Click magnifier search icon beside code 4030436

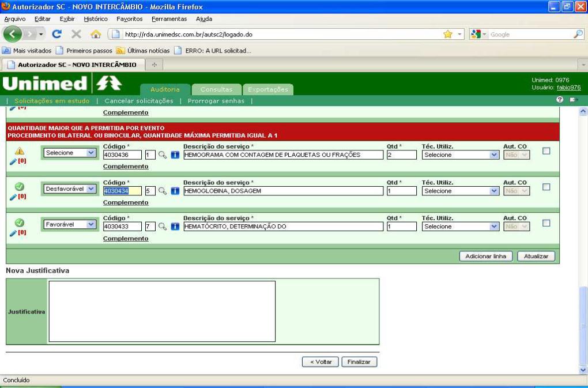(163, 155)
